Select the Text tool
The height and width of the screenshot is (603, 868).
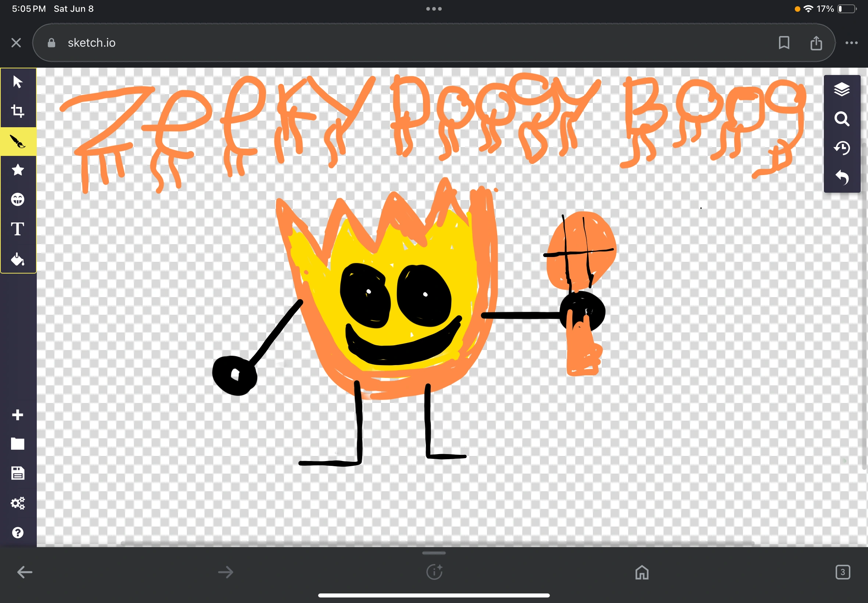click(17, 228)
